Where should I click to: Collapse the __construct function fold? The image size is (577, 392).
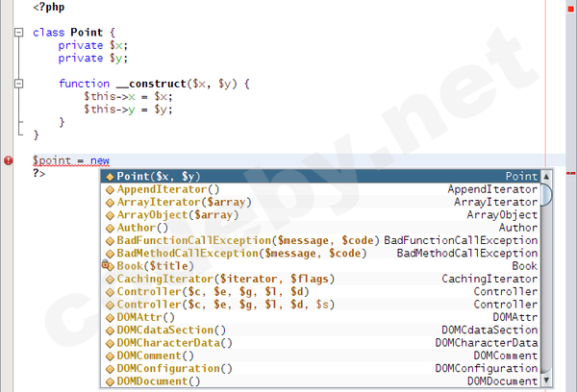19,84
